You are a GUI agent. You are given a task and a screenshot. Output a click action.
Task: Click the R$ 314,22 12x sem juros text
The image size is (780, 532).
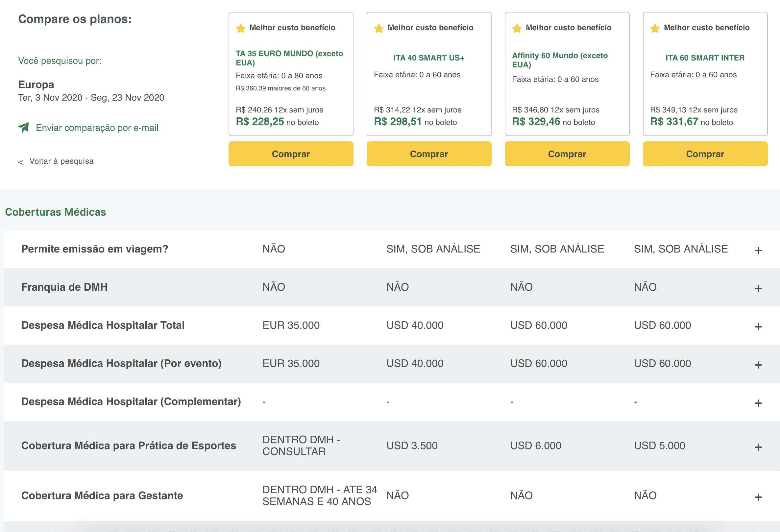418,110
